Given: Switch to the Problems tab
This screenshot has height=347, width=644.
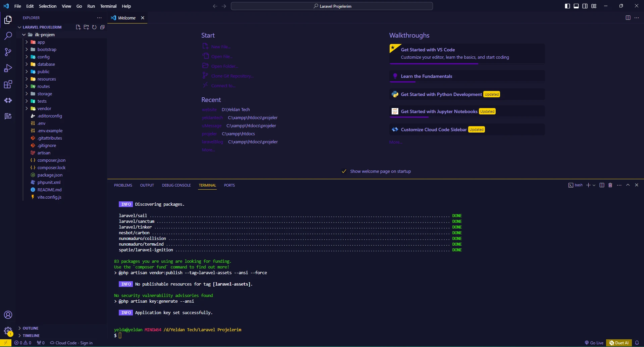Looking at the screenshot, I should pyautogui.click(x=123, y=185).
